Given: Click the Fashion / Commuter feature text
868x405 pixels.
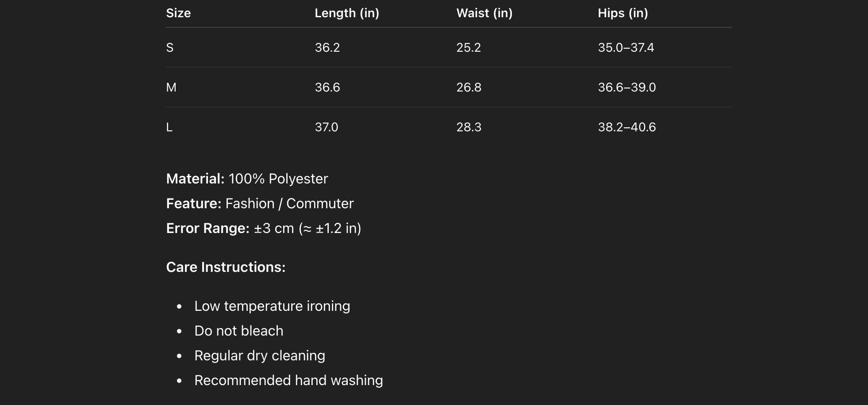Looking at the screenshot, I should tap(289, 204).
